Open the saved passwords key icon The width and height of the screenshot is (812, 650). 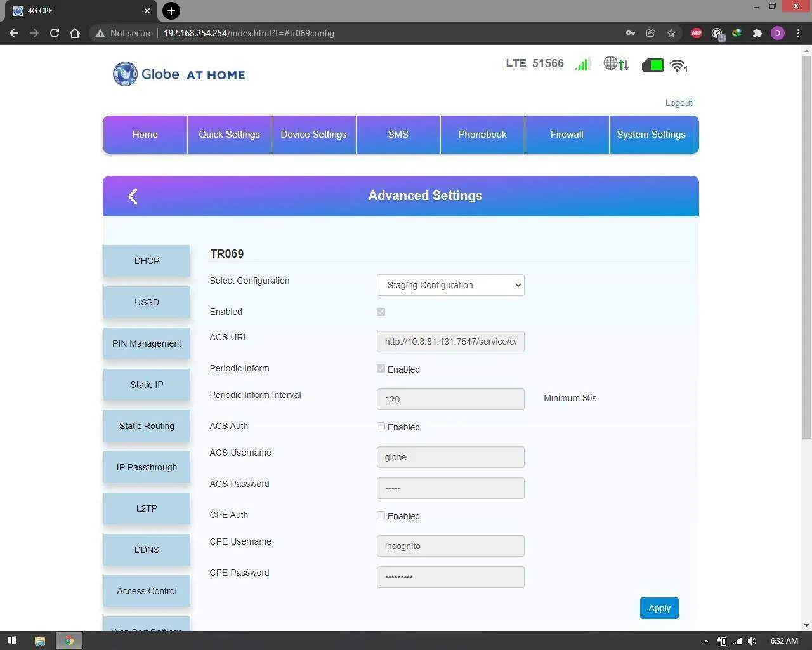point(631,33)
